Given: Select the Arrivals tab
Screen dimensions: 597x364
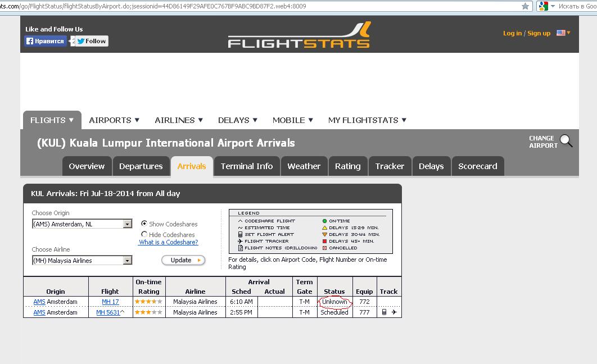Looking at the screenshot, I should click(x=192, y=166).
